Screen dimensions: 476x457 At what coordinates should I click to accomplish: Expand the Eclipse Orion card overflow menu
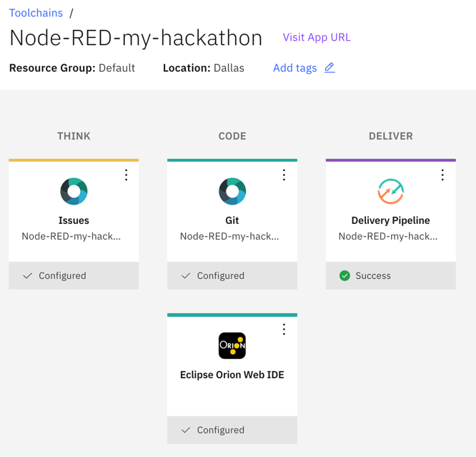(x=284, y=329)
